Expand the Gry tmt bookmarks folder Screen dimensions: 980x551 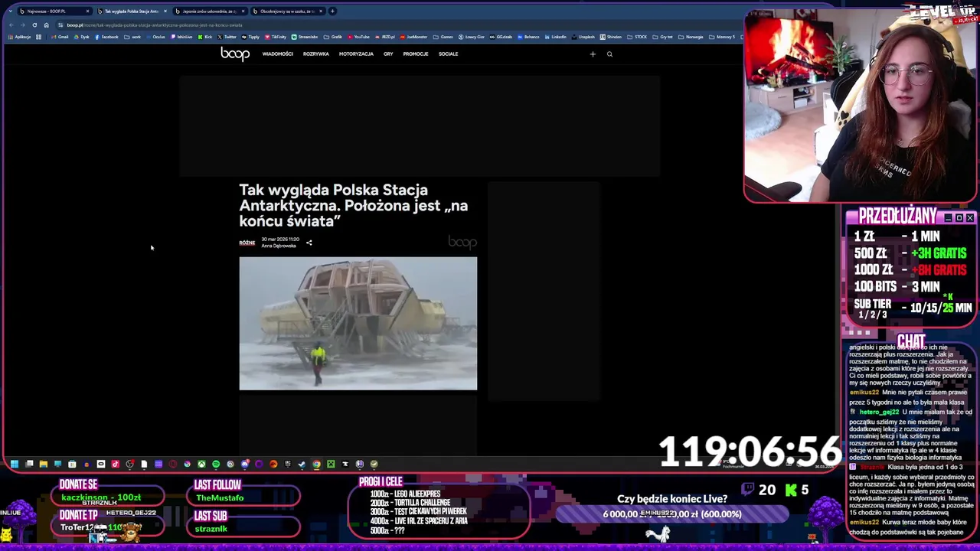[x=662, y=37]
